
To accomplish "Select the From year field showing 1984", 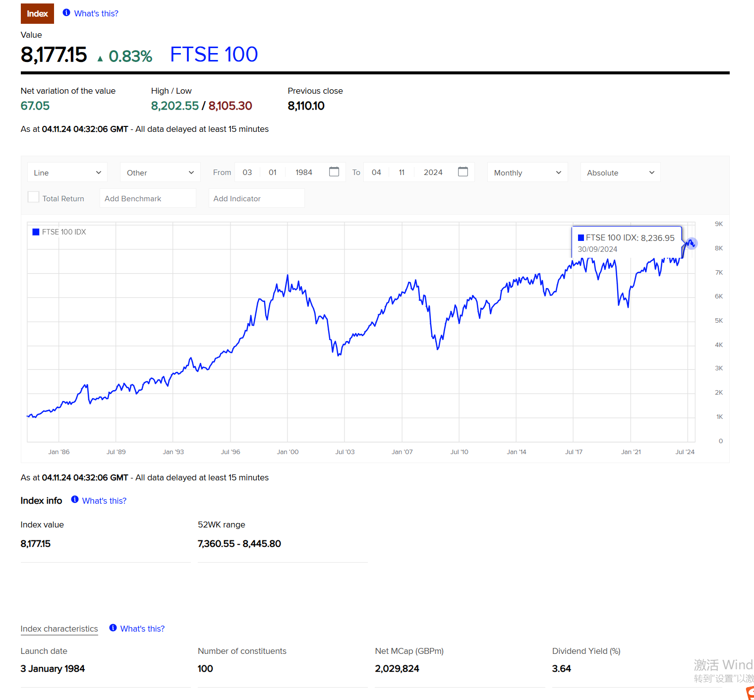I will coord(304,173).
